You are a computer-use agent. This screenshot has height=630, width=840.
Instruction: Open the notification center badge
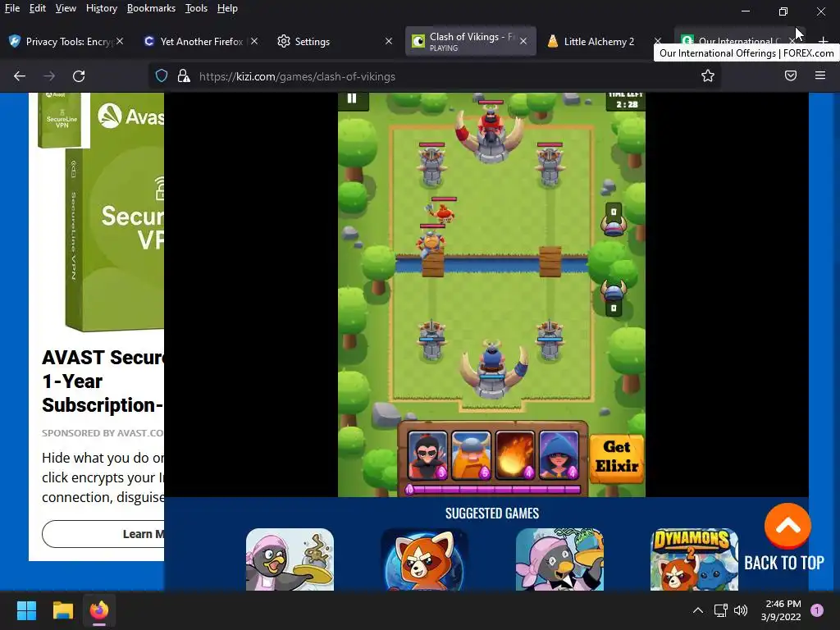817,610
